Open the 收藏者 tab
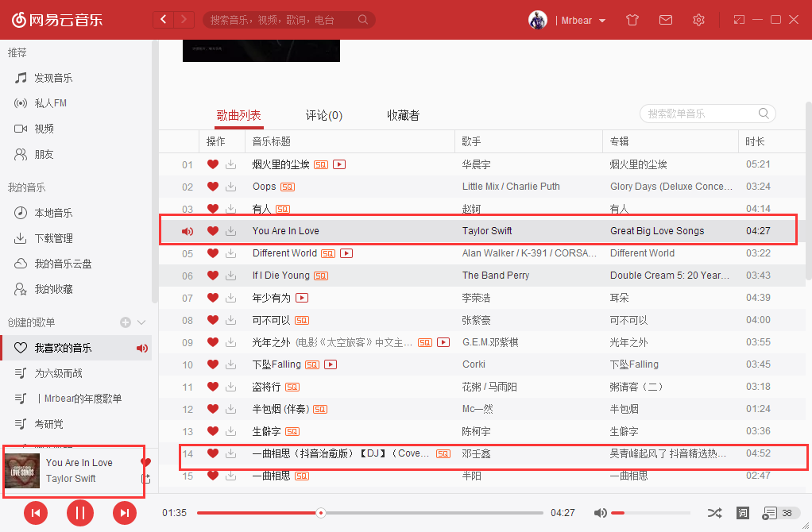This screenshot has height=532, width=812. point(403,116)
